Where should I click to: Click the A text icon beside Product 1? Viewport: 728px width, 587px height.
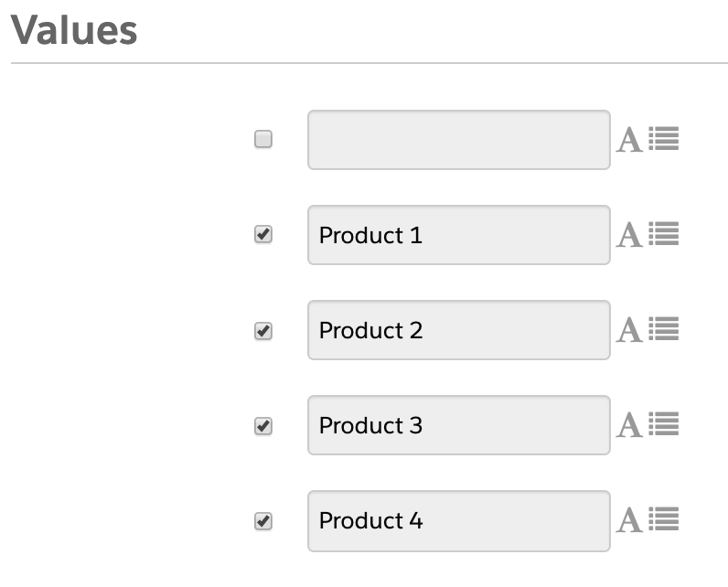629,236
